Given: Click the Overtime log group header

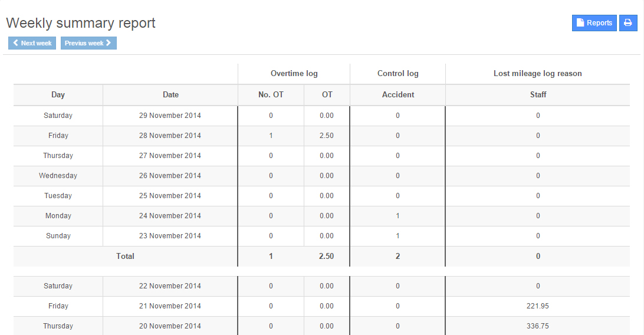Looking at the screenshot, I should (x=294, y=74).
